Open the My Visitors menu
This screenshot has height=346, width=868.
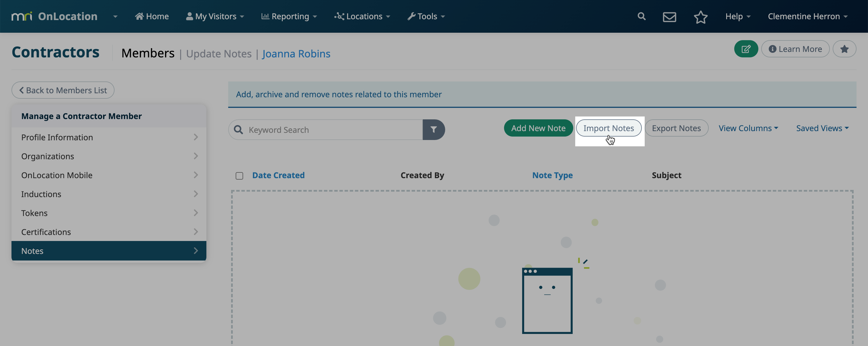[215, 16]
